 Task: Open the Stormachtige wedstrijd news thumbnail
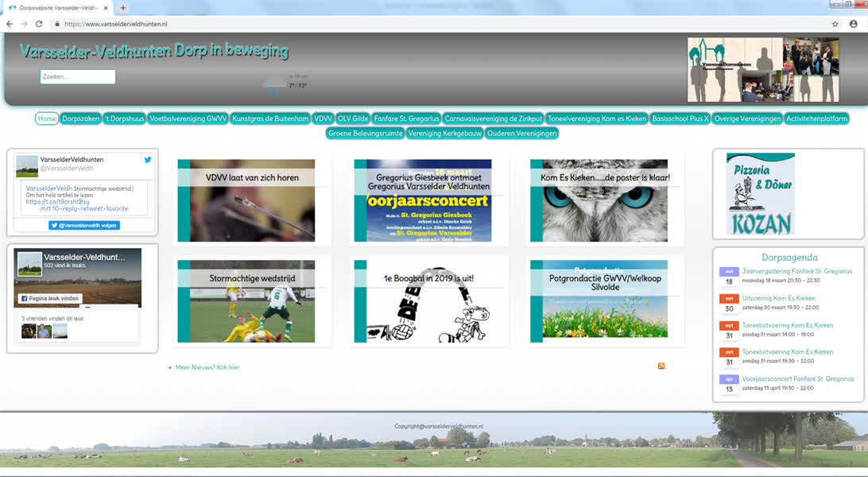coord(246,301)
